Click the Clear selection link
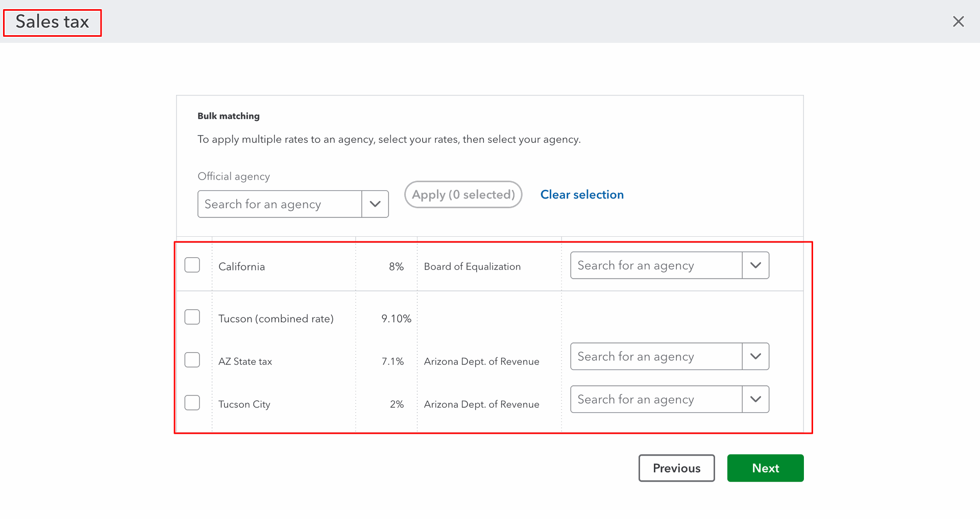The image size is (980, 519). point(582,194)
